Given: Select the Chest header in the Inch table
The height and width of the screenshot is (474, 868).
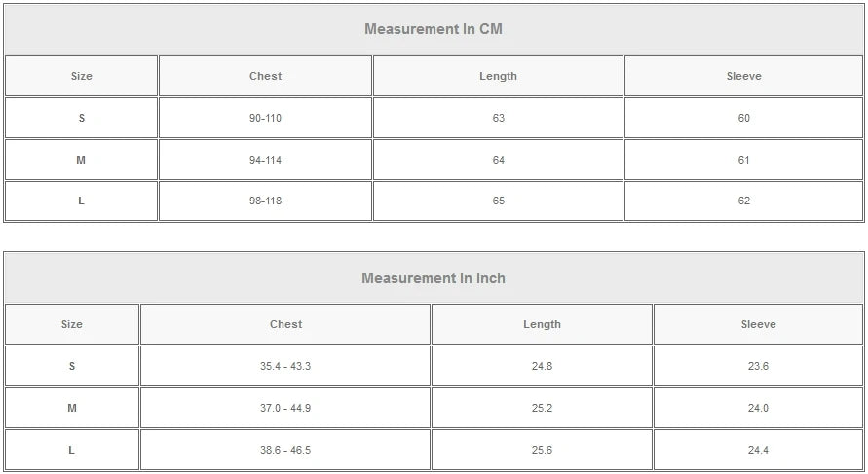Looking at the screenshot, I should click(285, 324).
